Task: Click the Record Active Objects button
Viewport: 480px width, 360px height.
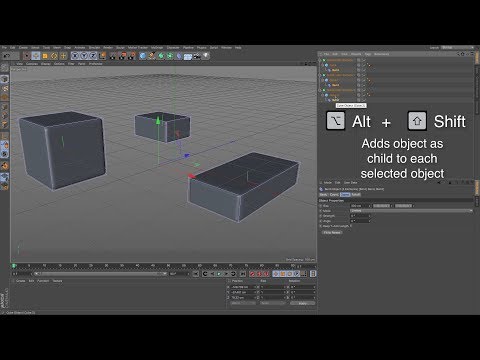Action: click(252, 274)
